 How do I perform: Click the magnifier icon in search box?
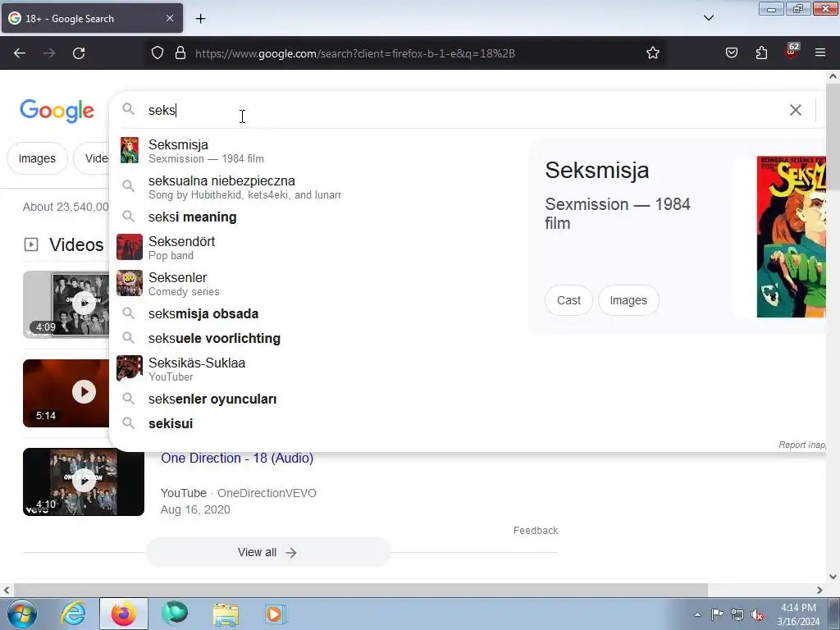128,109
